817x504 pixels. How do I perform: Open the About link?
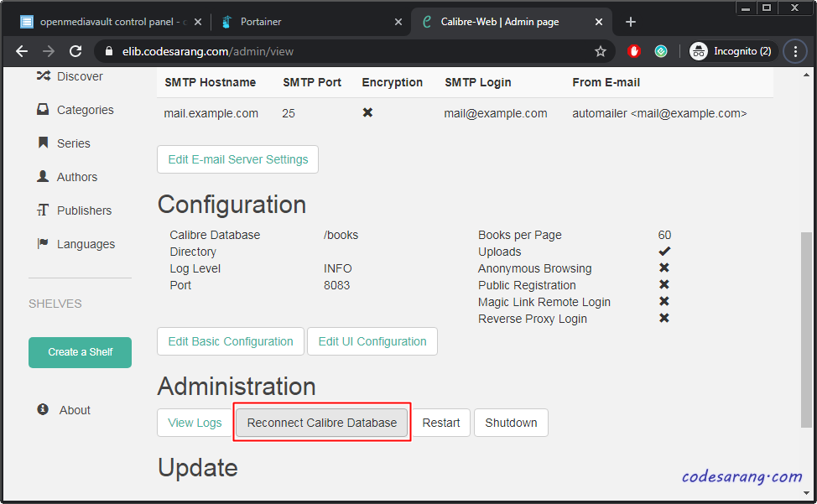coord(75,410)
